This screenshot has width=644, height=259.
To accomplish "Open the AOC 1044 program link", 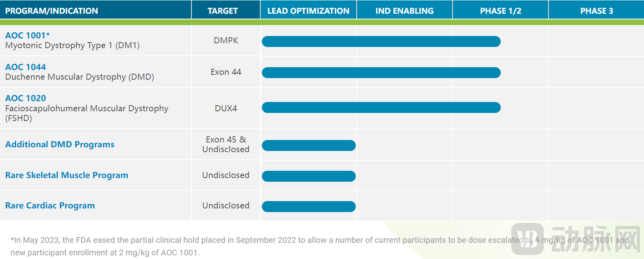I will (26, 67).
